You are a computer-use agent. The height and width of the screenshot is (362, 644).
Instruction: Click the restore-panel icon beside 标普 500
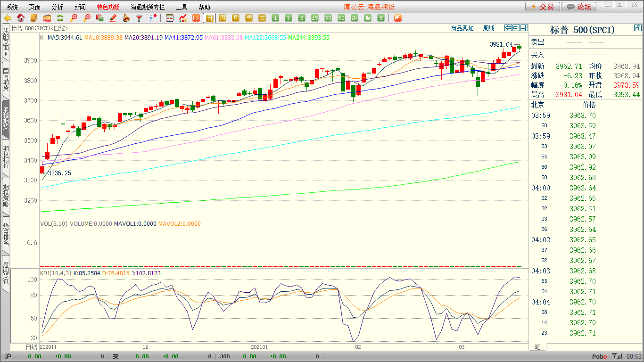638,29
